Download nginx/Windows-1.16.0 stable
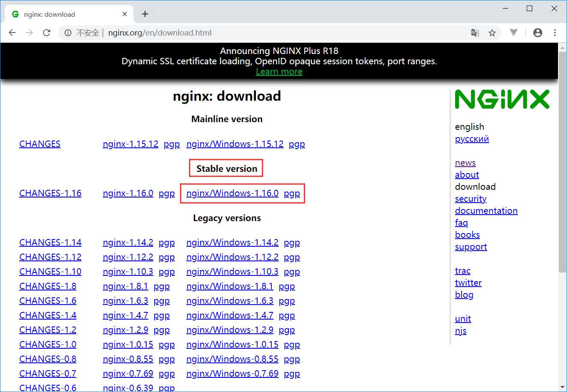The height and width of the screenshot is (392, 567). (x=232, y=193)
